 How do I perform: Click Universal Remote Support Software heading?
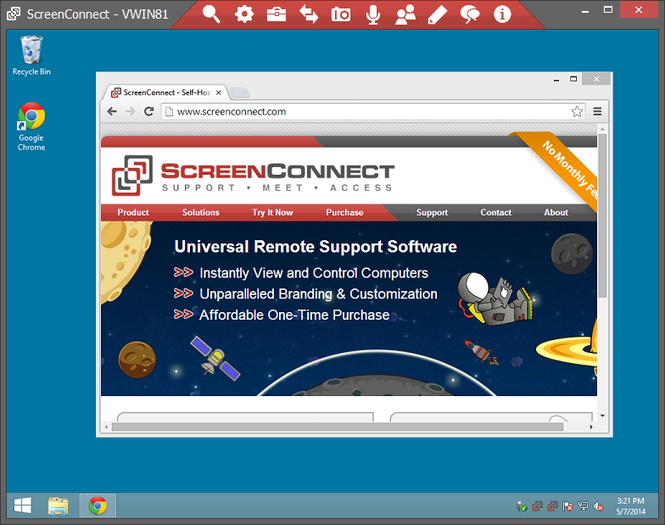click(316, 247)
